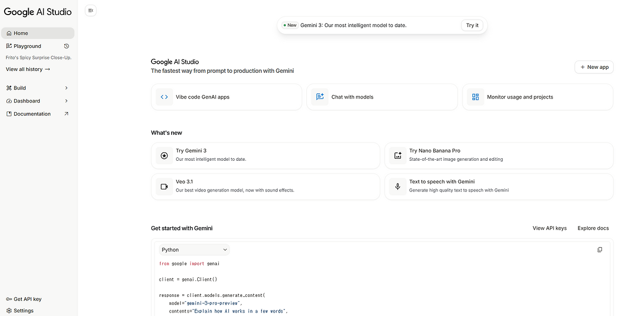Click Try it on Gemini 3 banner
The height and width of the screenshot is (316, 644).
tap(472, 25)
